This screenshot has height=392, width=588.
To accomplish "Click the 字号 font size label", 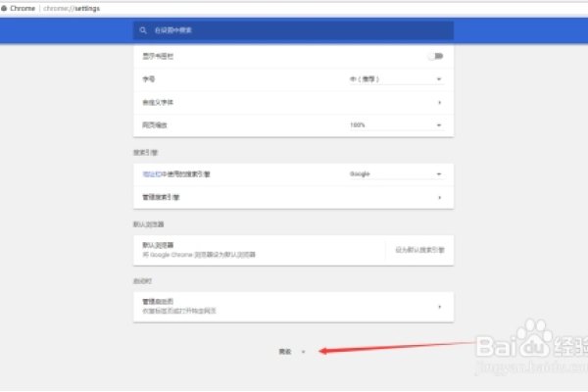I will click(x=149, y=79).
